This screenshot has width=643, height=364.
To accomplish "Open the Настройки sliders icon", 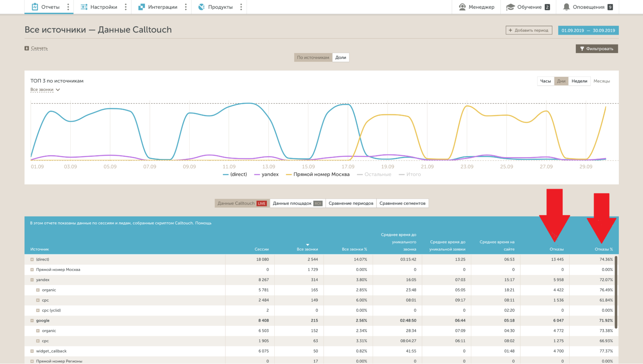I will coord(84,7).
